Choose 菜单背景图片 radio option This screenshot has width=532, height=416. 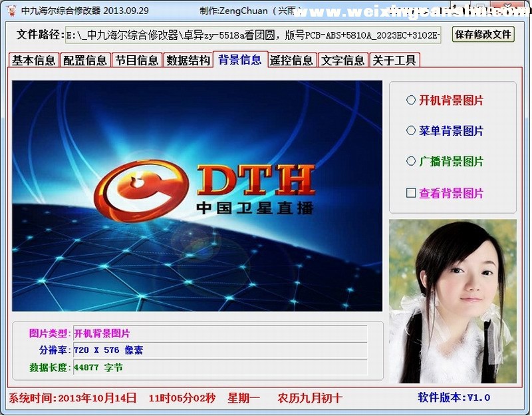pyautogui.click(x=444, y=130)
